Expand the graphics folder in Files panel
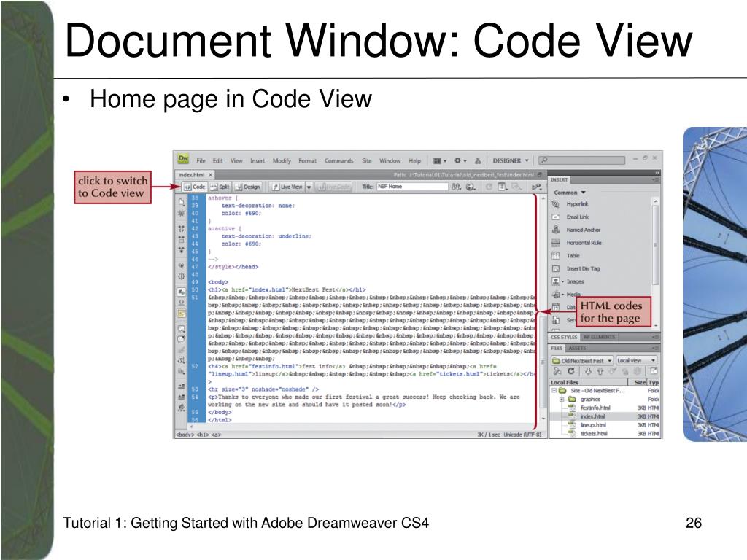The image size is (747, 560). tap(562, 399)
